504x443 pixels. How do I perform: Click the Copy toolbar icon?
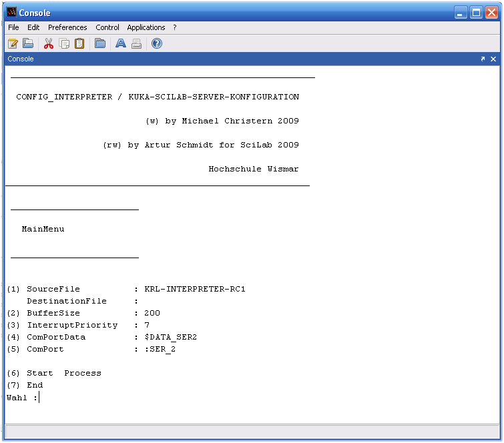point(65,44)
